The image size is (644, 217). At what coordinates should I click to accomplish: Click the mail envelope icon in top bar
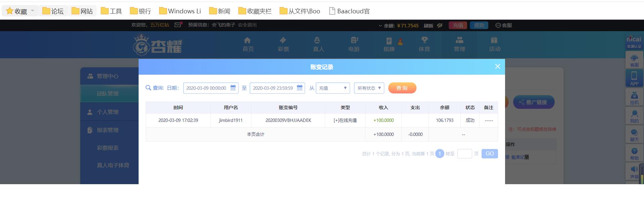(178, 25)
